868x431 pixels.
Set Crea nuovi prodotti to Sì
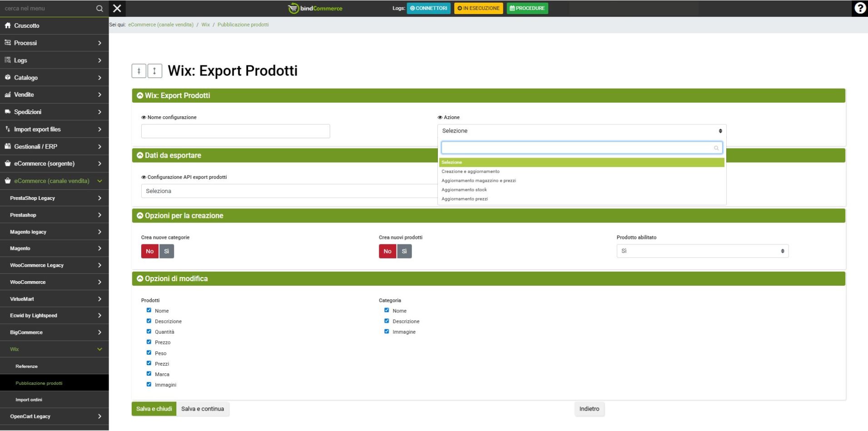coord(404,251)
